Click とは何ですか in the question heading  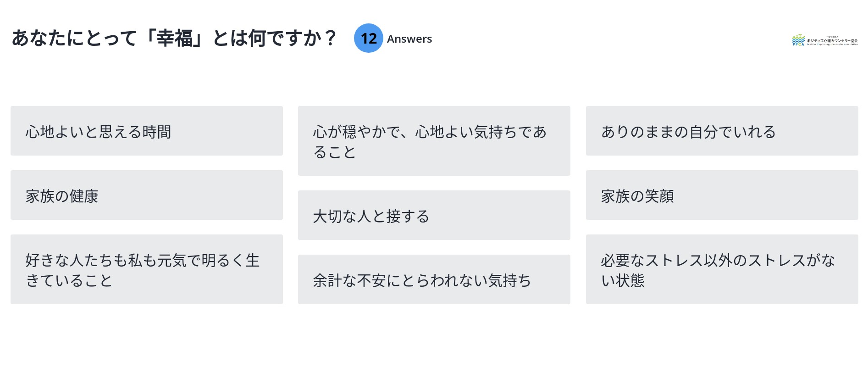tap(266, 38)
